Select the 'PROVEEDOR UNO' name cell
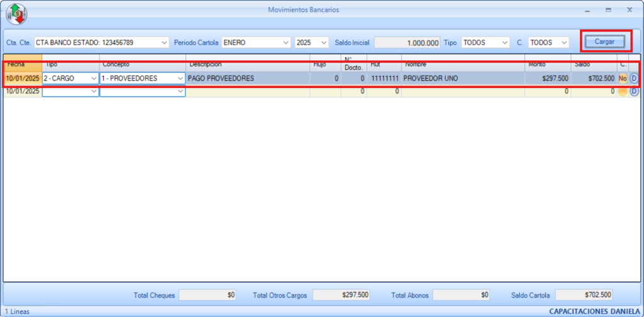 pos(462,79)
